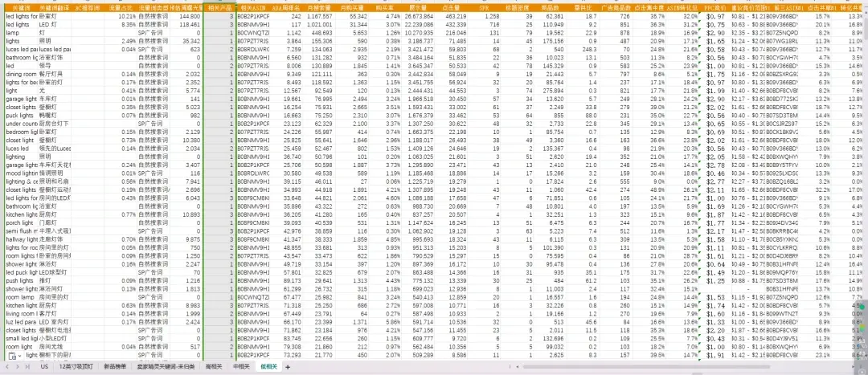
Task: Click the keyword cell 'puck lights'
Action: tap(21, 115)
